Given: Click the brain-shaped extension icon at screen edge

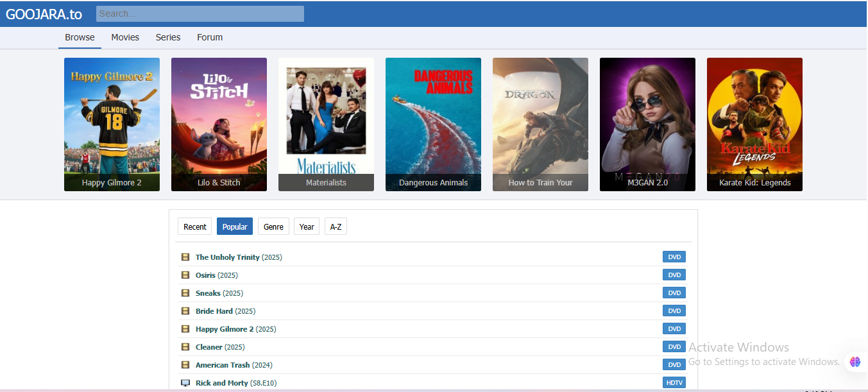Looking at the screenshot, I should 854,361.
